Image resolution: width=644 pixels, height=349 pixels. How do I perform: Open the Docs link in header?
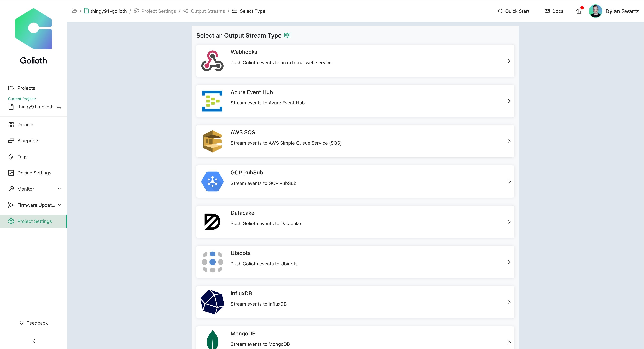(554, 11)
